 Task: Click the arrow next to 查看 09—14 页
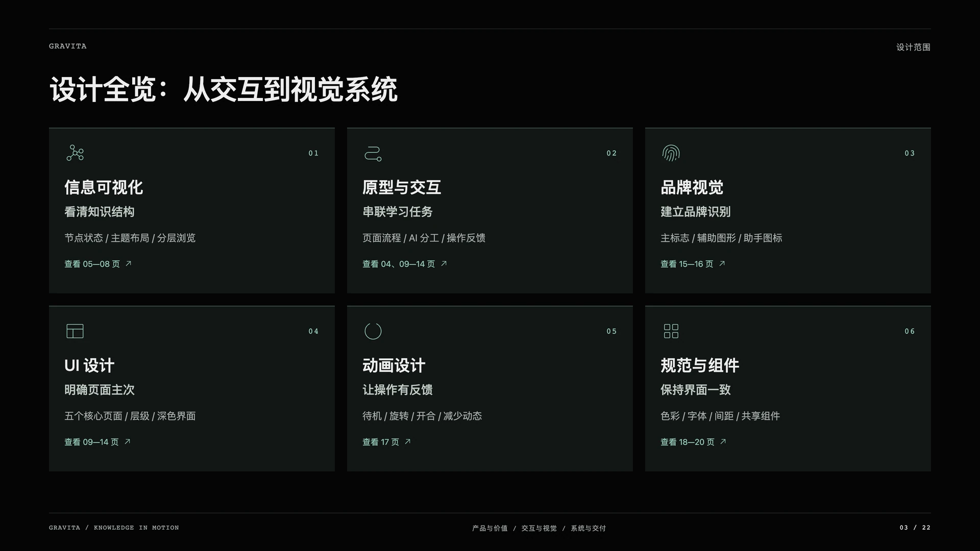[128, 442]
